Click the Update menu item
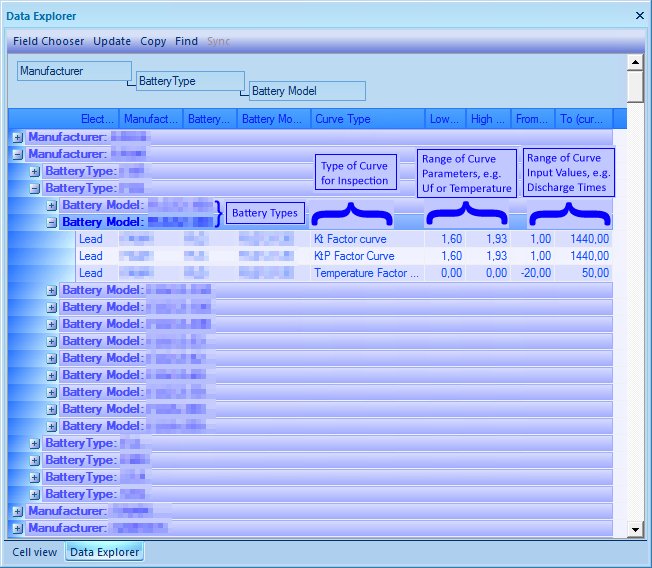652x568 pixels. click(112, 41)
